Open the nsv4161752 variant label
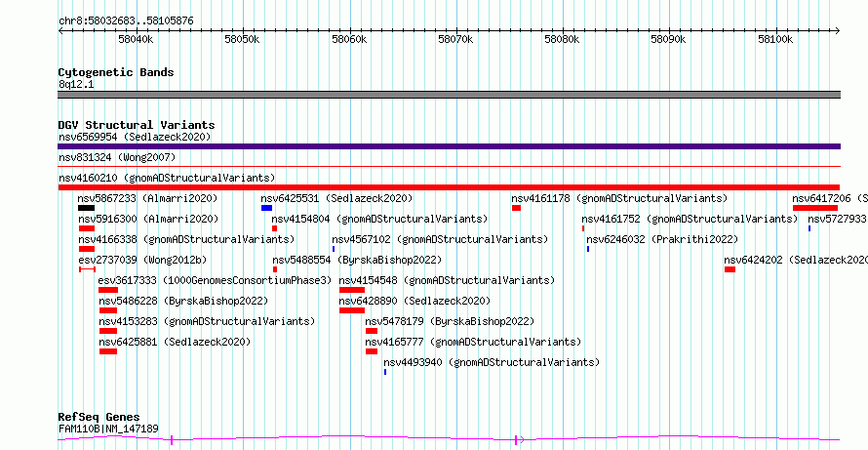Image resolution: width=868 pixels, height=450 pixels. coord(690,219)
